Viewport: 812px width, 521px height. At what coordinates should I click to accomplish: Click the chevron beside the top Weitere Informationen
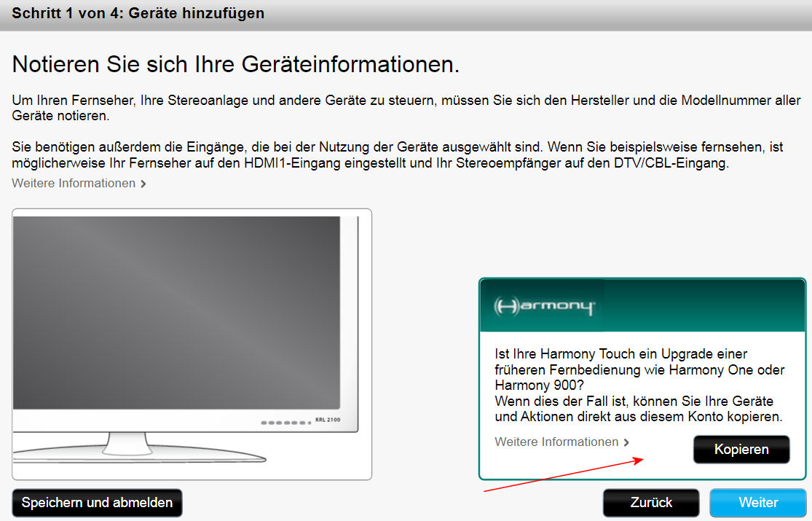click(143, 184)
